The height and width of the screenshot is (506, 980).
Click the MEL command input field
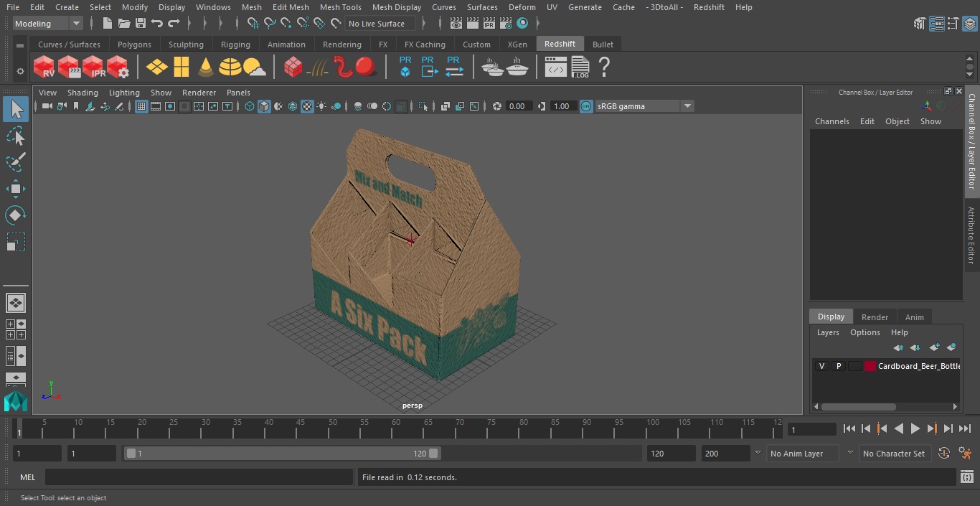tap(199, 477)
